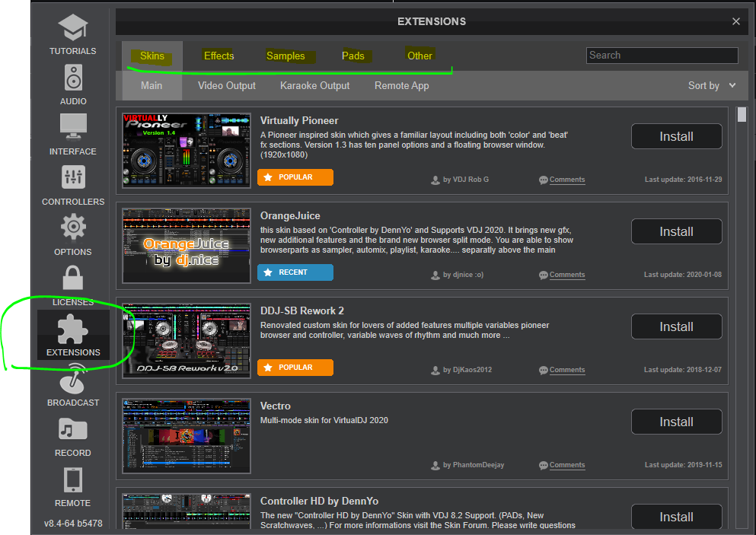Open Comments link for DDJ-SB Rework 2

pos(567,370)
